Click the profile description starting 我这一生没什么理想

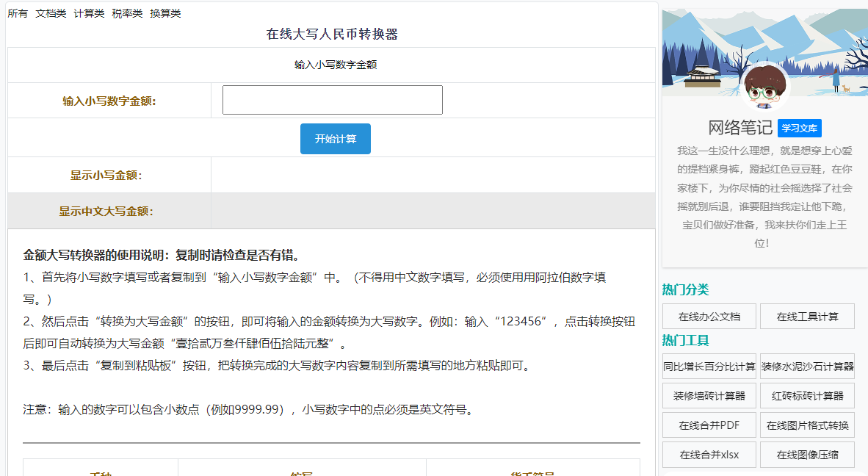point(764,196)
